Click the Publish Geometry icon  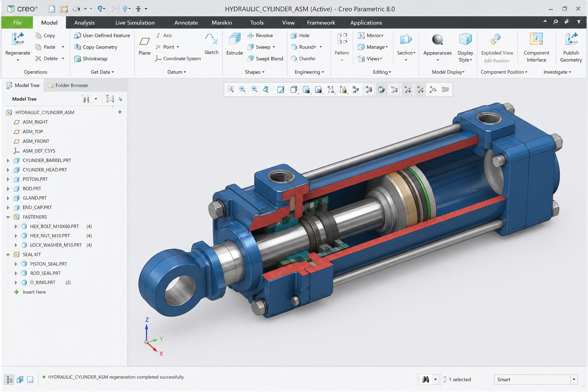(x=571, y=39)
